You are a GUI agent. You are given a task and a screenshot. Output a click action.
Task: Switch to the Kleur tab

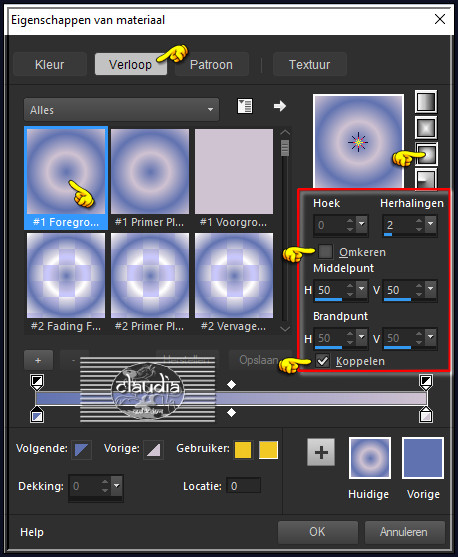click(50, 65)
